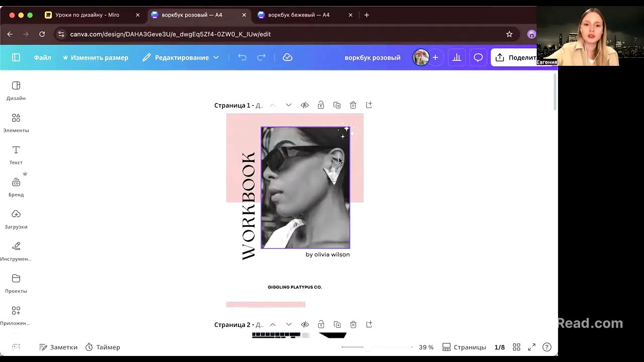Lock page 2 (Страница 2)
Screen dimensions: 644x362
point(321,325)
